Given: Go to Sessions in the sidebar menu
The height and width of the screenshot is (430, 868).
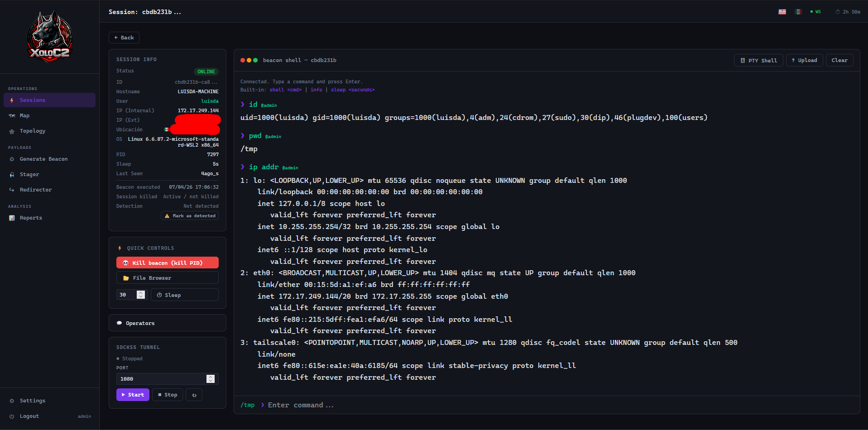Looking at the screenshot, I should [x=32, y=100].
